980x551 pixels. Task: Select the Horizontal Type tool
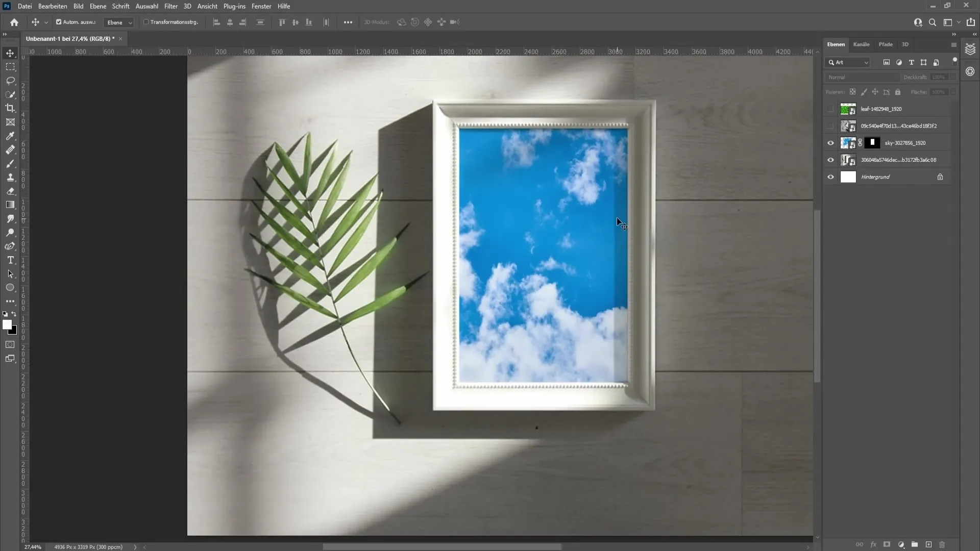point(10,260)
